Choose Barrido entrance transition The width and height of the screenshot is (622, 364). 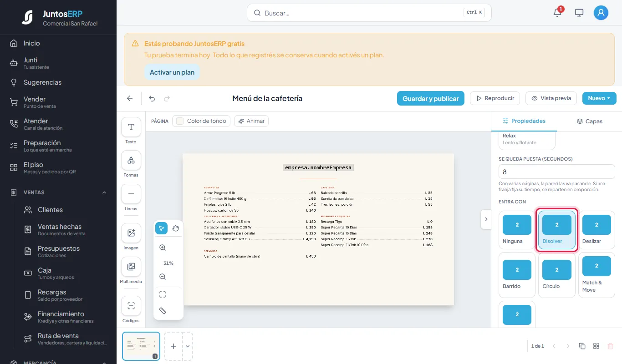[517, 275]
